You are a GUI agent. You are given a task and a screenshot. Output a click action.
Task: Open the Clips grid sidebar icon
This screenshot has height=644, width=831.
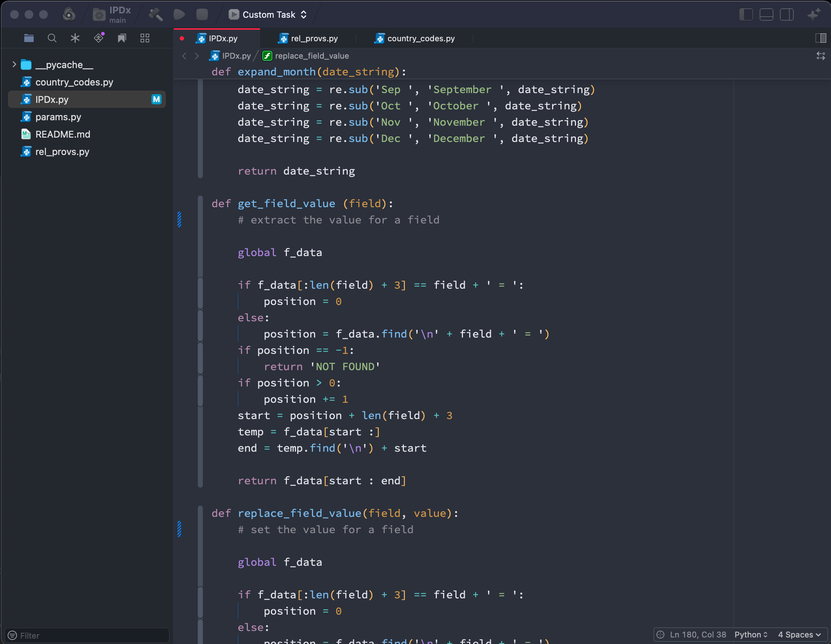[x=145, y=38]
